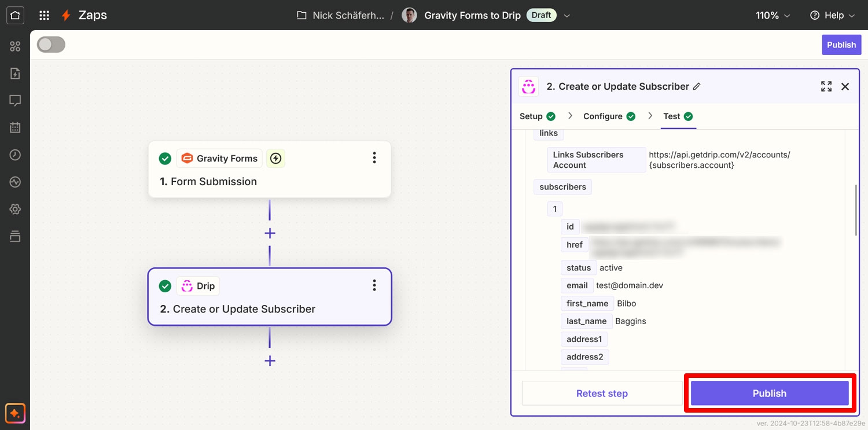
Task: Close the Create or Update Subscriber panel
Action: point(845,86)
